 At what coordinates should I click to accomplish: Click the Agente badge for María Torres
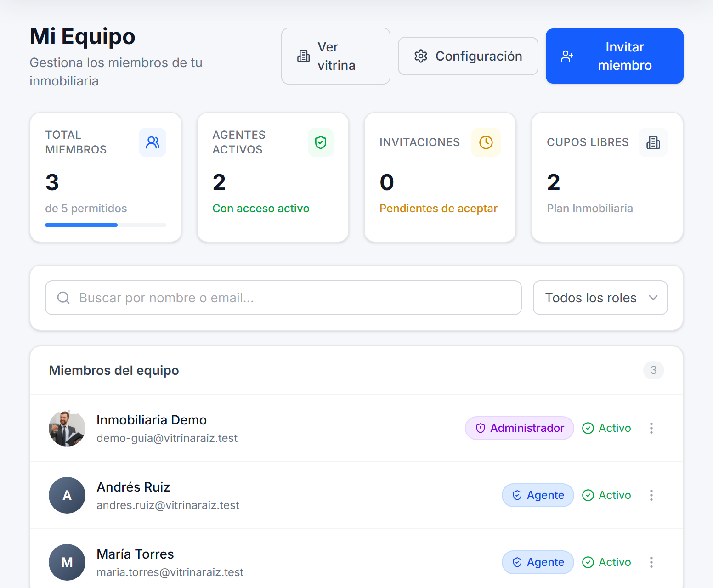coord(538,562)
